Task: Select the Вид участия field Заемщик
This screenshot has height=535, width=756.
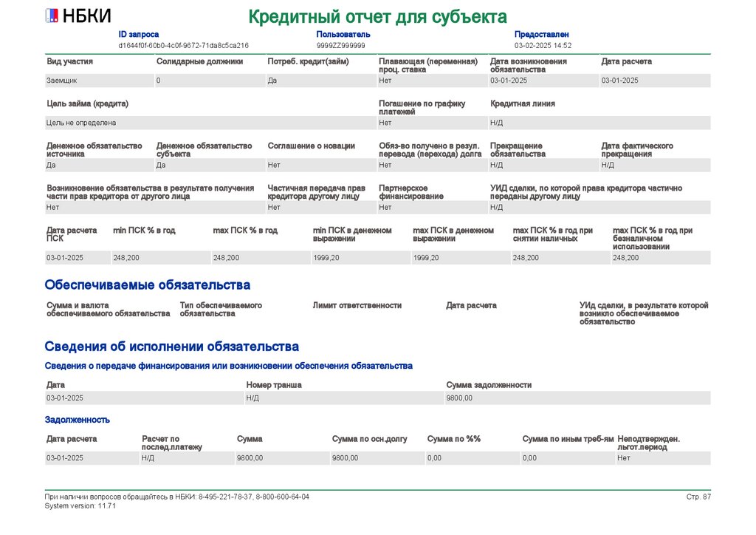Action: pyautogui.click(x=100, y=81)
